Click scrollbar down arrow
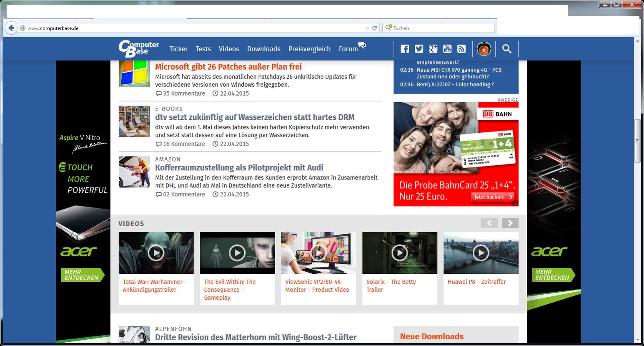 tap(637, 340)
